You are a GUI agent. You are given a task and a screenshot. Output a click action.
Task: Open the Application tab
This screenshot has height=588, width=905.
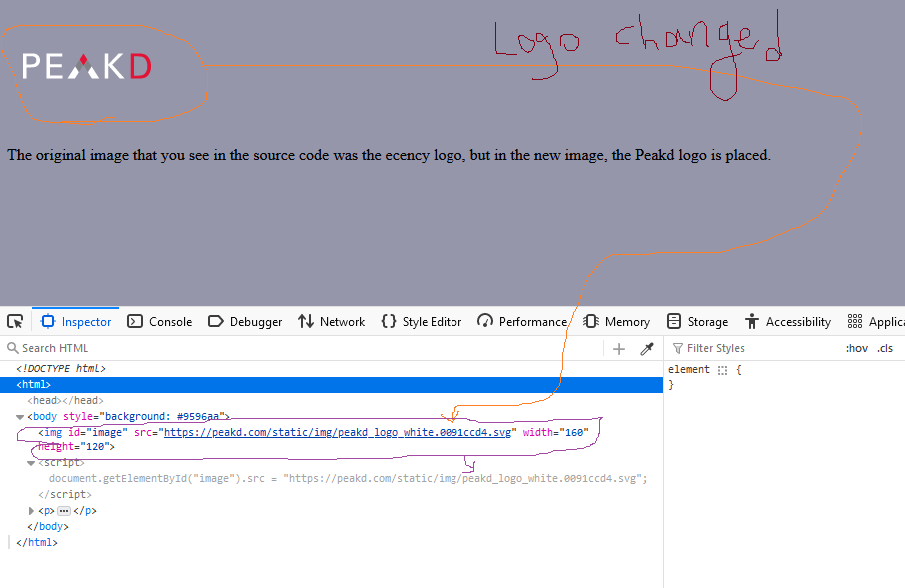click(x=875, y=322)
